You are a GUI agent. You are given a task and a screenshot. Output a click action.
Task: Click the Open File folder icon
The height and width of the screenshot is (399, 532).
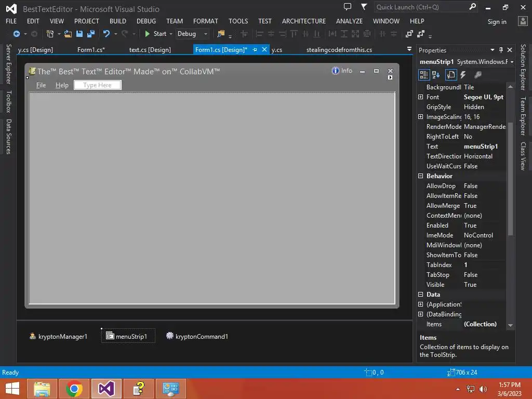click(68, 34)
